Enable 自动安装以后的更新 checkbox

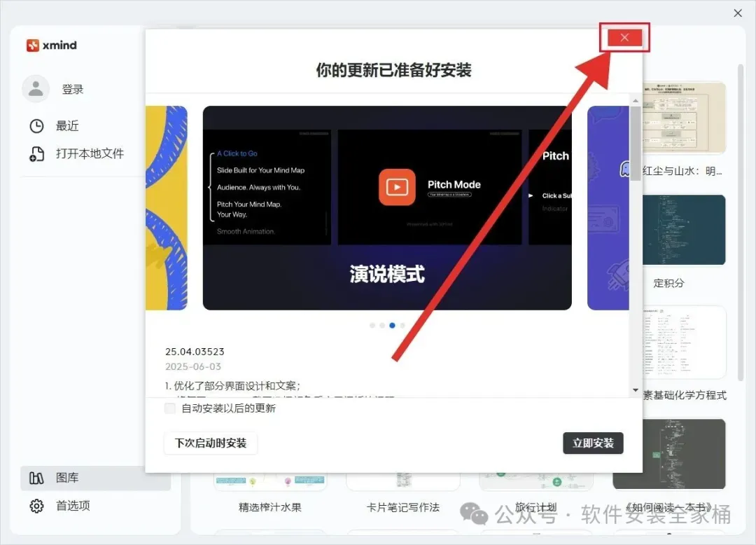click(169, 408)
